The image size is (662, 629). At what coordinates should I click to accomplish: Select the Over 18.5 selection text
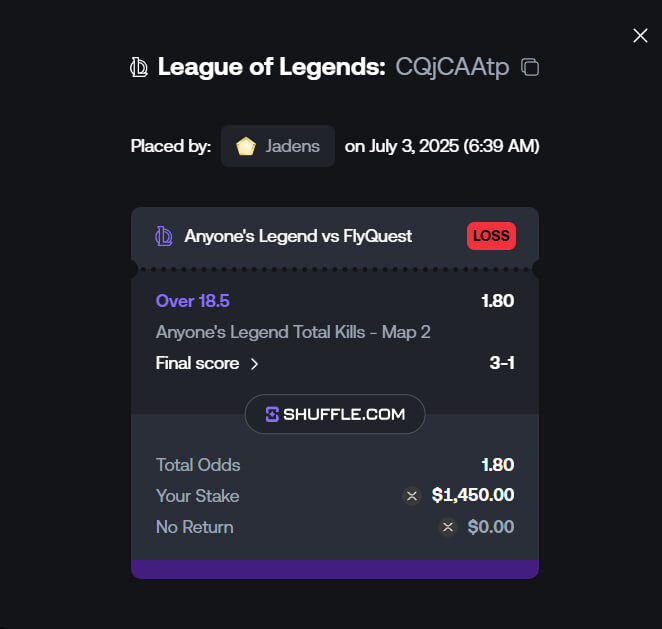click(x=193, y=301)
